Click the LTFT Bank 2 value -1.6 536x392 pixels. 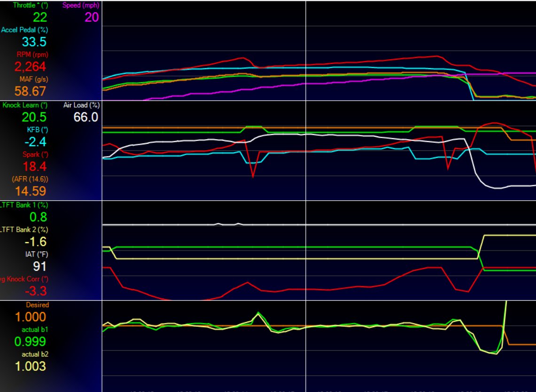point(36,242)
